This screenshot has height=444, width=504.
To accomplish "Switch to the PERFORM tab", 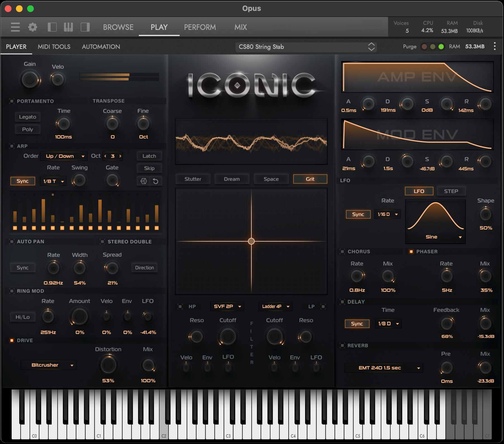I will (200, 27).
